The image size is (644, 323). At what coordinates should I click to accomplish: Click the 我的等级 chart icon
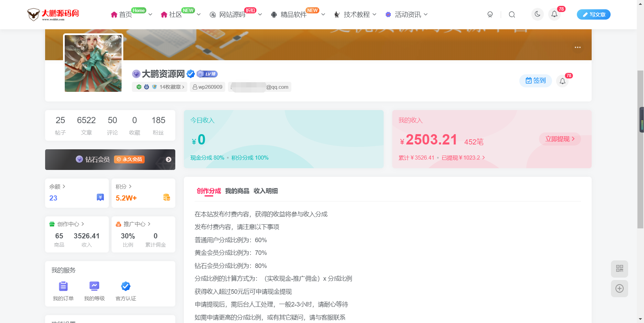tap(94, 286)
